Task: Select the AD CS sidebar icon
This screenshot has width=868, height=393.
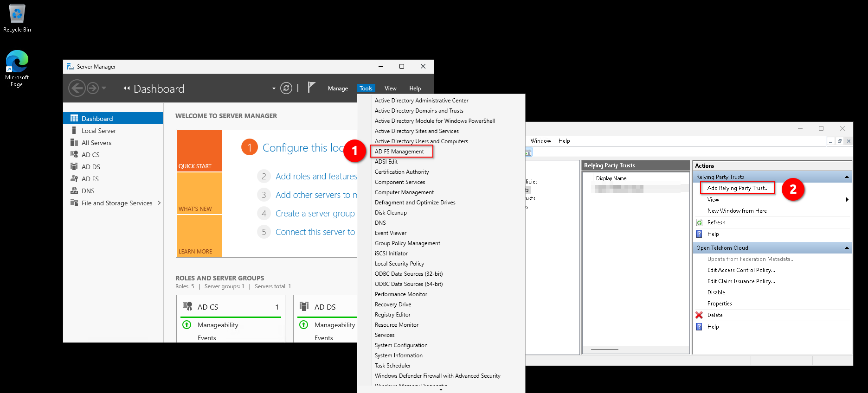Action: tap(74, 155)
